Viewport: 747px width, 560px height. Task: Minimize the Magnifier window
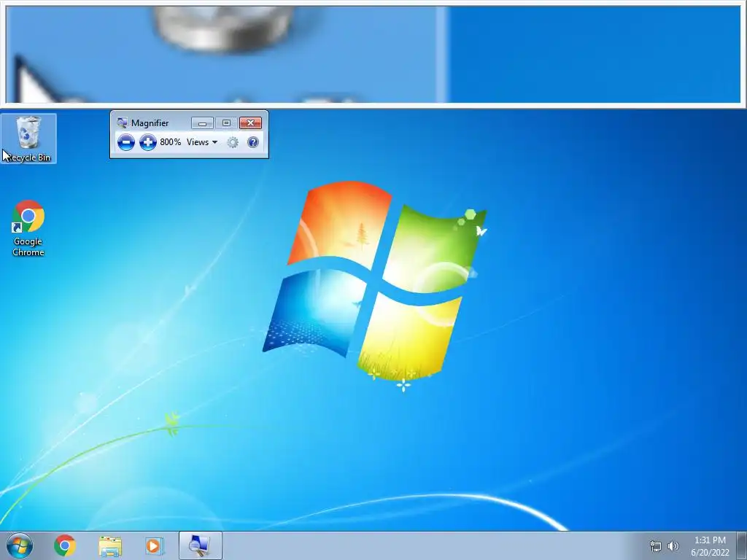click(202, 123)
